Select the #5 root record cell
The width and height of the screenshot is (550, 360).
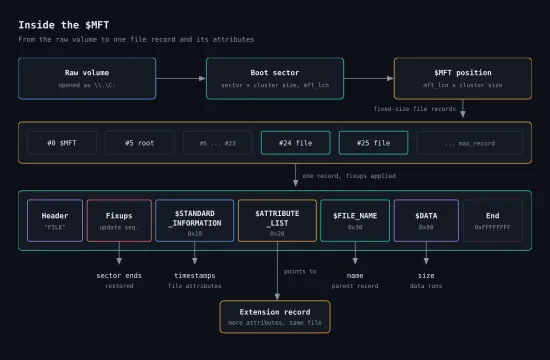pos(140,143)
